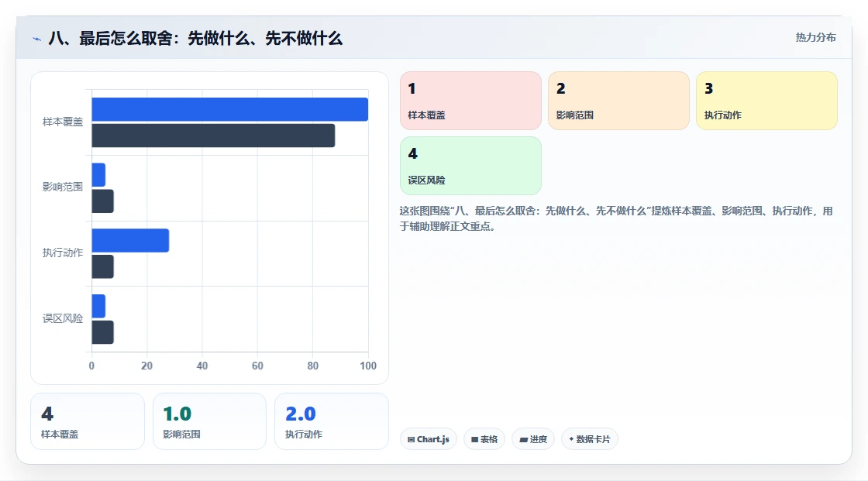Click the x-axis tick label 40
The image size is (868, 481).
click(x=202, y=366)
